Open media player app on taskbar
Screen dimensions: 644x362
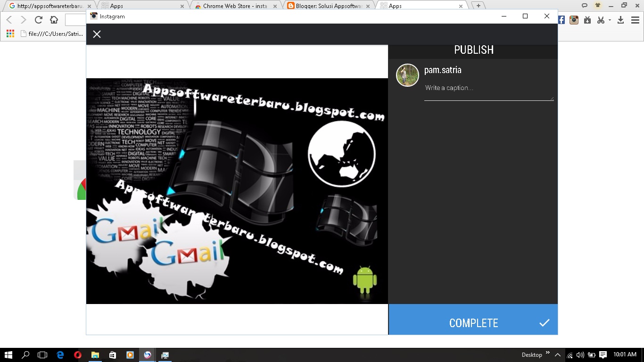click(x=130, y=355)
